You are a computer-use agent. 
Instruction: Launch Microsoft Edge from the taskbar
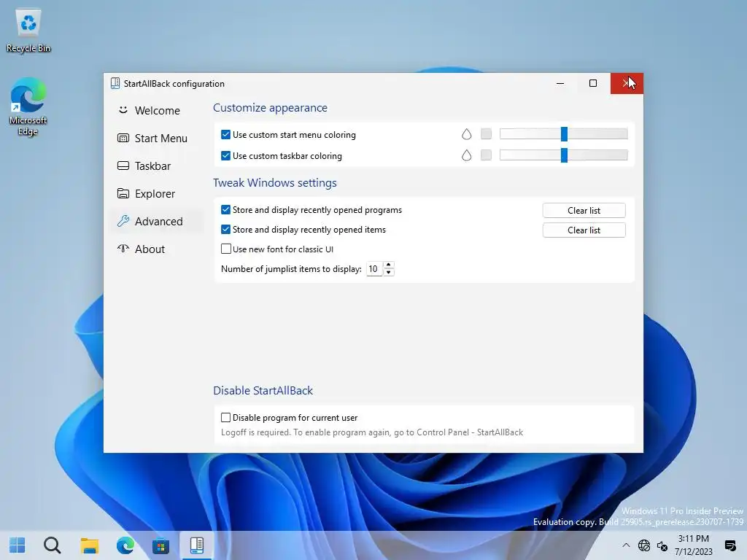tap(125, 545)
